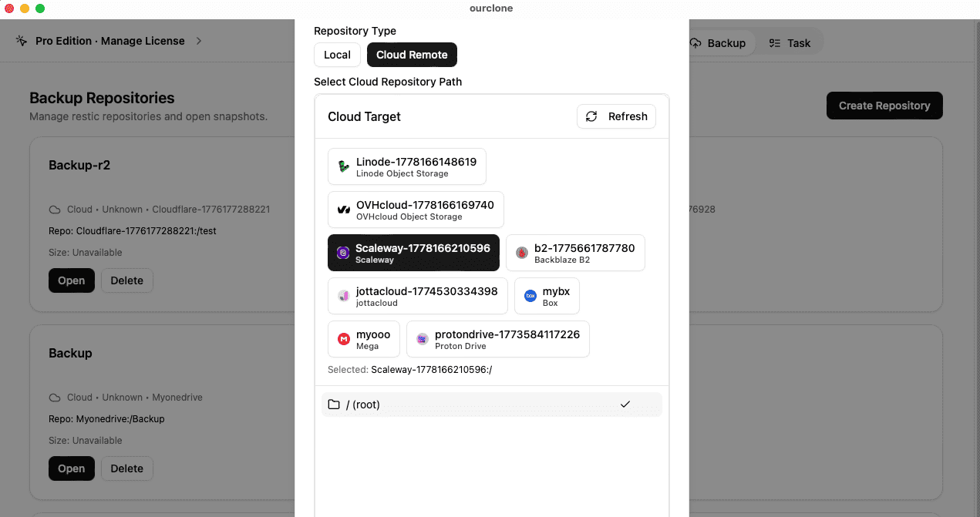Click the Linode Object Storage logo icon
Screen dimensions: 980x517
point(344,166)
